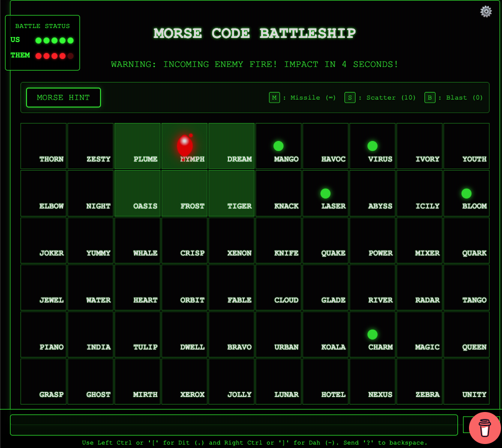Image resolution: width=502 pixels, height=448 pixels.
Task: Click the green dot on MANGO
Action: click(x=278, y=146)
